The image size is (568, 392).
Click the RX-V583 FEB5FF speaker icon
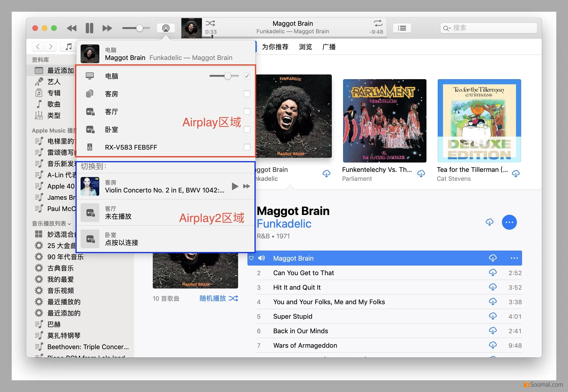[90, 147]
